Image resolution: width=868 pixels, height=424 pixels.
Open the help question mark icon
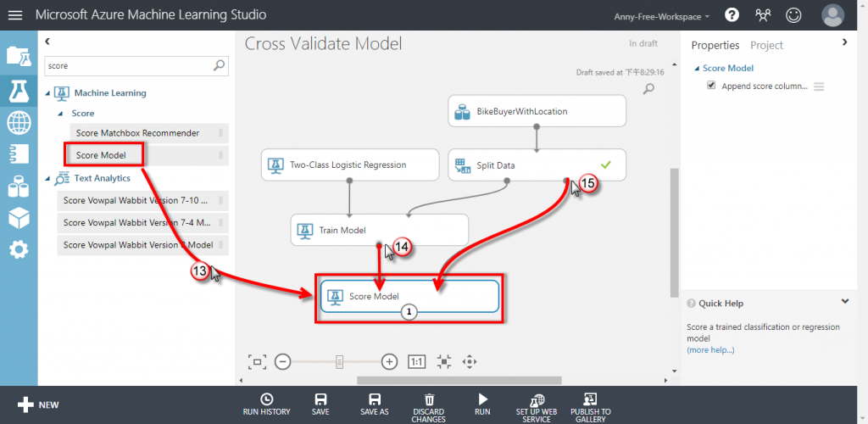coord(732,15)
